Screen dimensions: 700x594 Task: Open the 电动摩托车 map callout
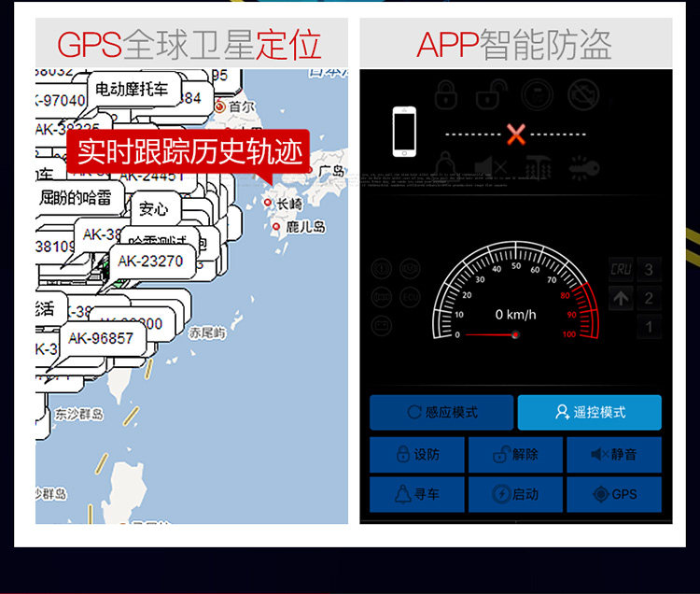(x=133, y=90)
